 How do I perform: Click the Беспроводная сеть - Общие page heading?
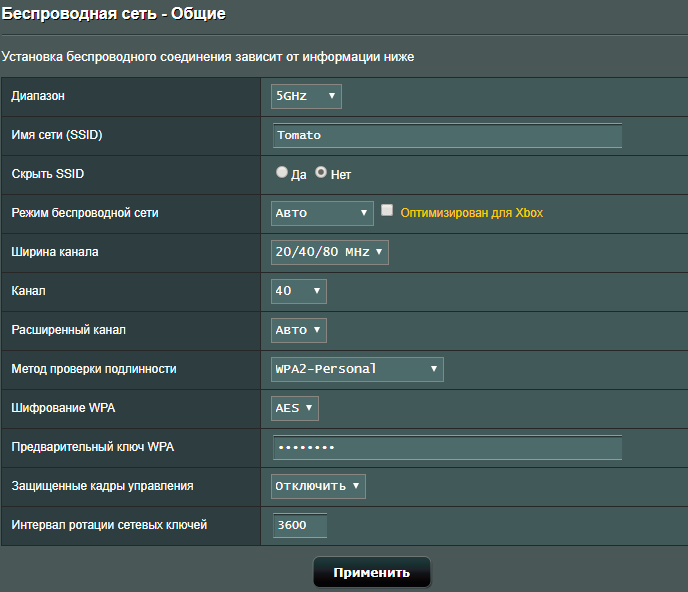tap(112, 14)
